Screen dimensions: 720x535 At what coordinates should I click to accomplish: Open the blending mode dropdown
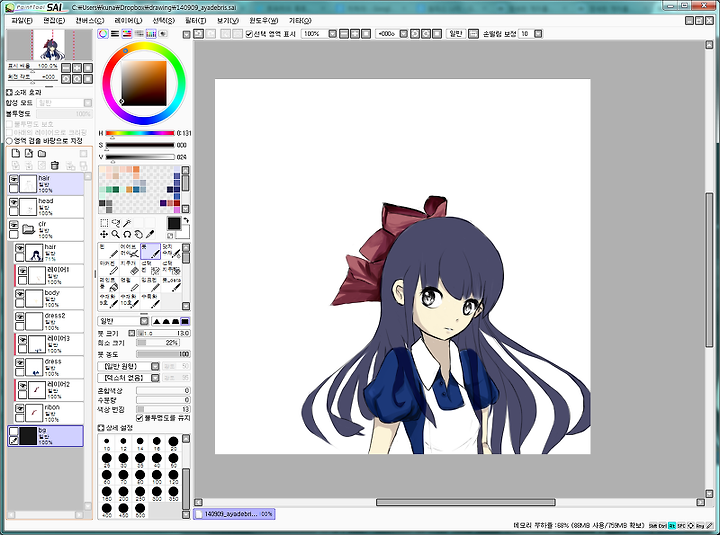64,103
